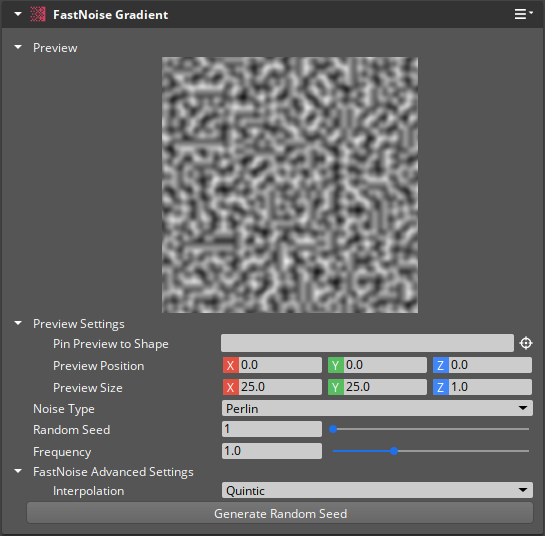Click the Preview Position label
This screenshot has height=536, width=545.
98,366
